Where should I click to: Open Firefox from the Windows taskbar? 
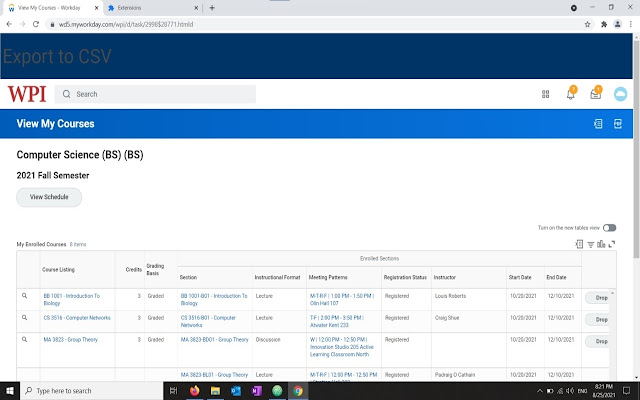(195, 391)
